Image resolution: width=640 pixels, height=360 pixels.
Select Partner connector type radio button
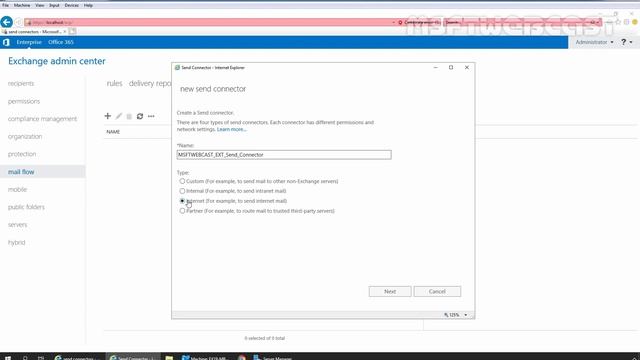coord(182,211)
